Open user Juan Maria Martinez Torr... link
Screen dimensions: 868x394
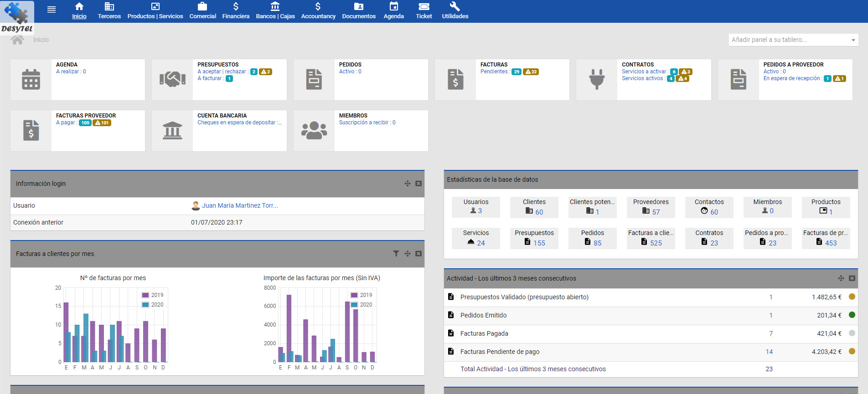tap(240, 205)
